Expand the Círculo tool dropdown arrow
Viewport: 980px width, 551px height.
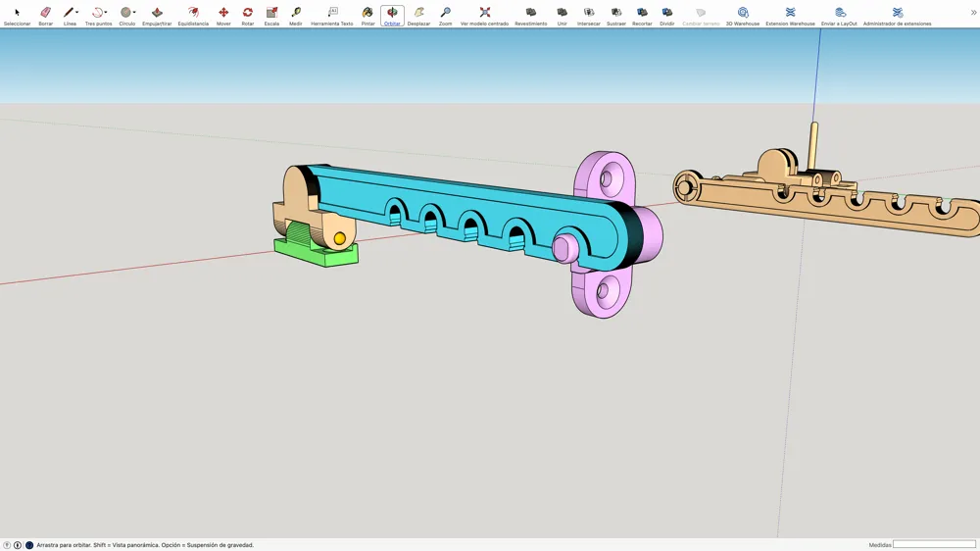[x=134, y=13]
